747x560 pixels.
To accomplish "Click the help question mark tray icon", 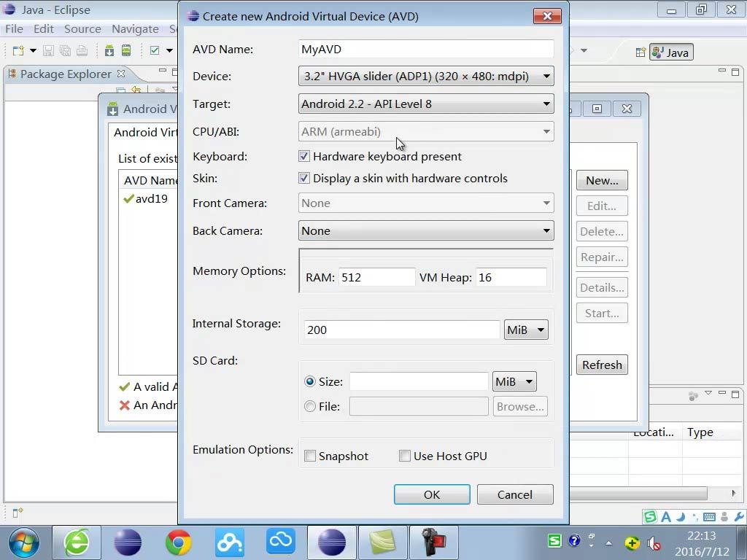I will [x=575, y=540].
